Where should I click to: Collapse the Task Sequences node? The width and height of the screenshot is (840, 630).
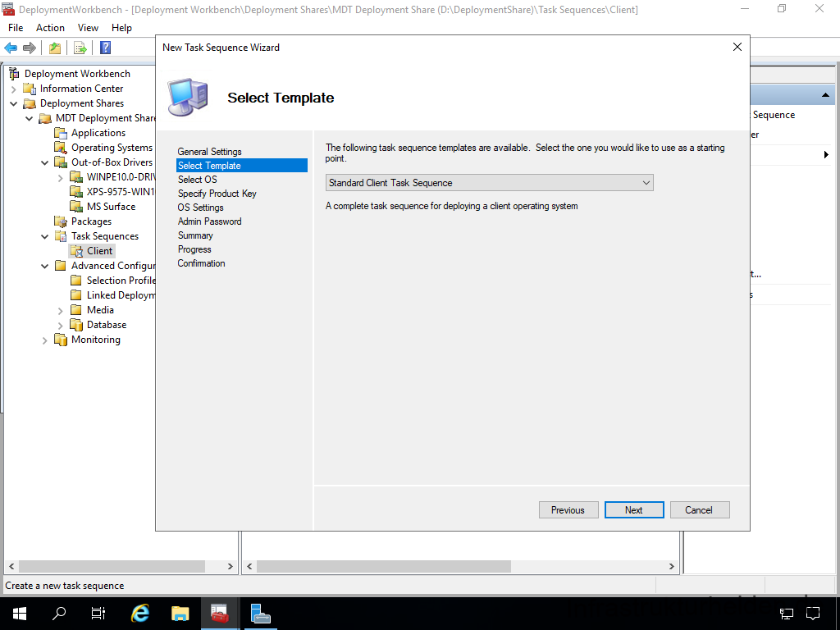pos(45,237)
